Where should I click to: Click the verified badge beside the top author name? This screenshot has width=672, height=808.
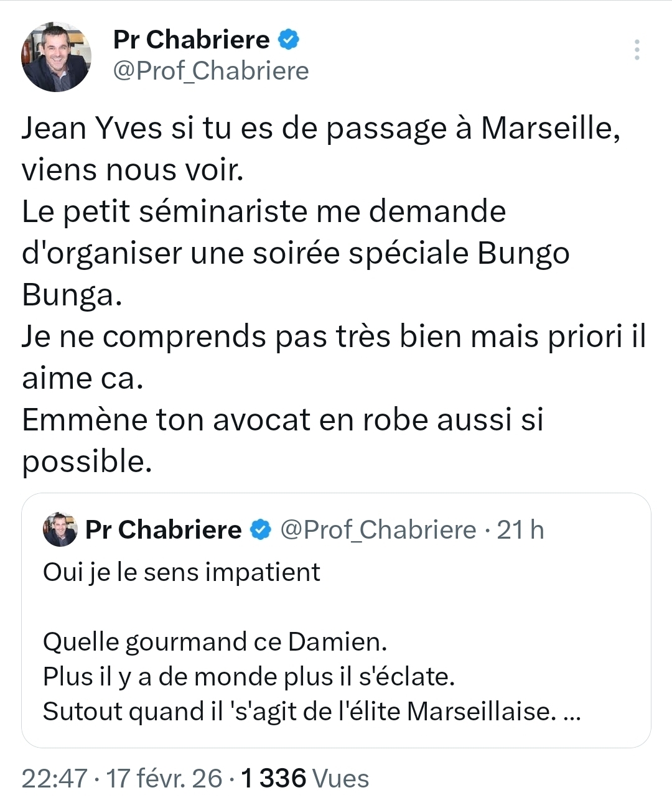289,40
